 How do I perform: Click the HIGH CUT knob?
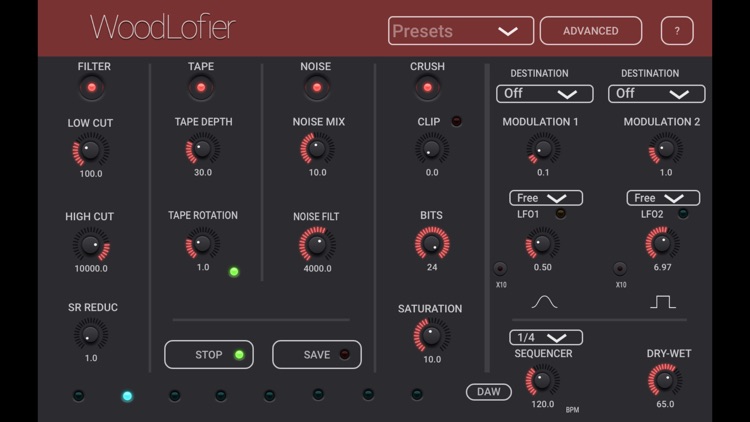[x=91, y=245]
